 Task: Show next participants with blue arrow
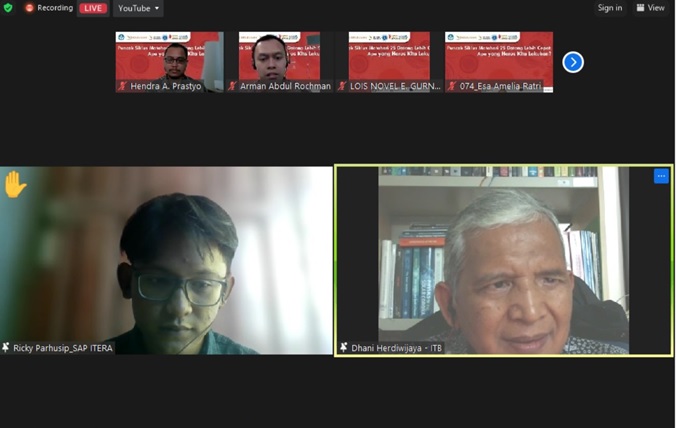pyautogui.click(x=573, y=62)
